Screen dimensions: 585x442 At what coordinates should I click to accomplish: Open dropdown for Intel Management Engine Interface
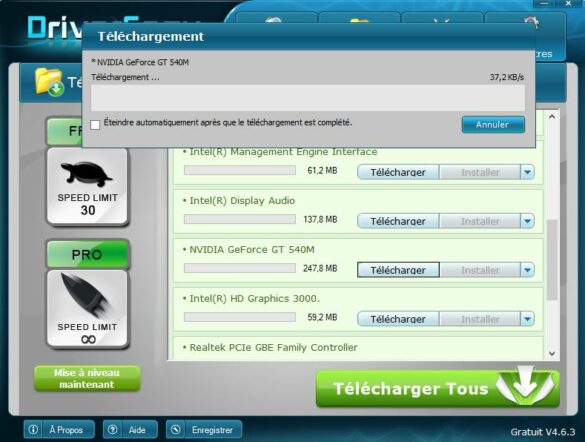[x=527, y=172]
